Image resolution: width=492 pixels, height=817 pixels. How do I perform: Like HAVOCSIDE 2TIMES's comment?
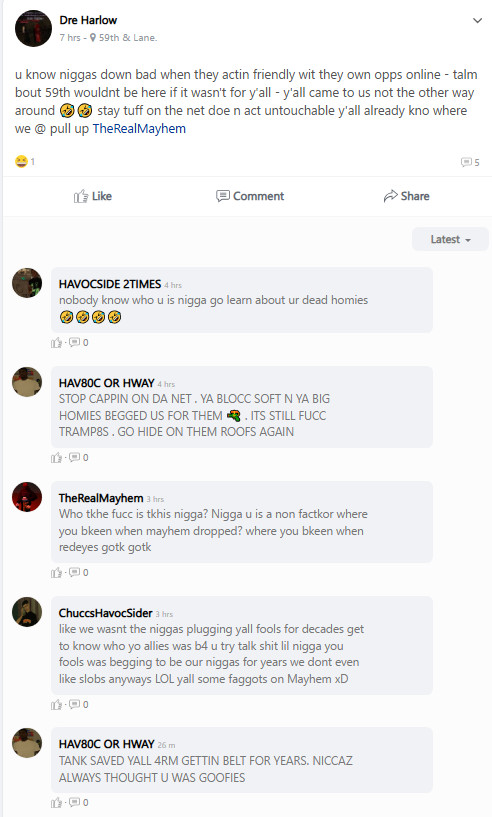[56, 342]
